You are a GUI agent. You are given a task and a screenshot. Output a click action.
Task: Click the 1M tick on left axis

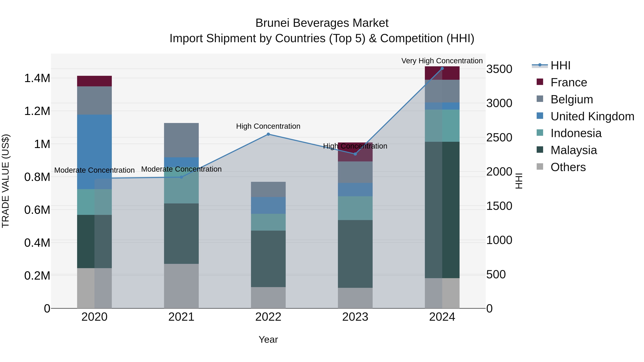42,144
